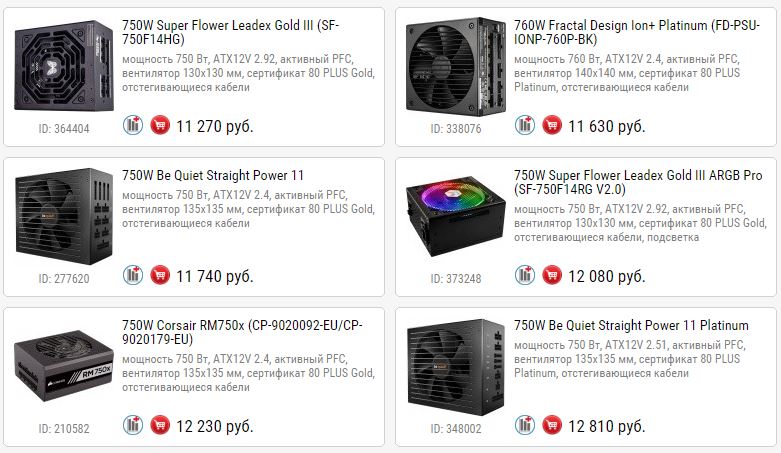Compare the Corsair RM750x power supply
Screen dimensions: 781x453
tap(133, 425)
